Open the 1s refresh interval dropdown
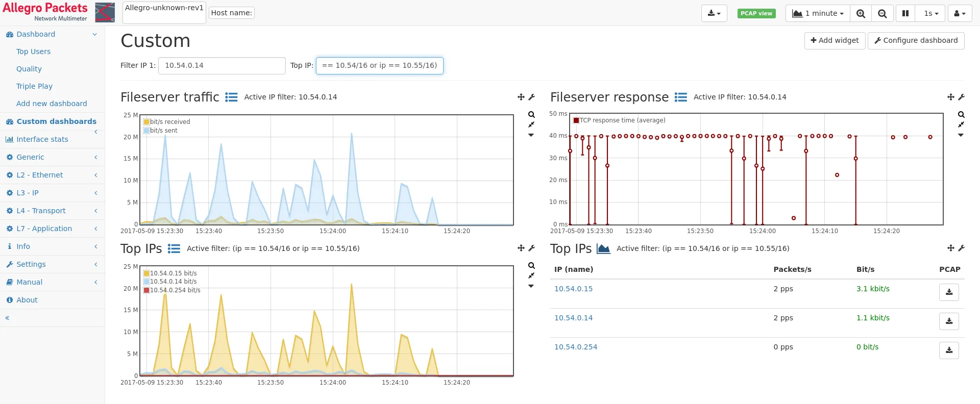This screenshot has width=980, height=404. pyautogui.click(x=930, y=14)
